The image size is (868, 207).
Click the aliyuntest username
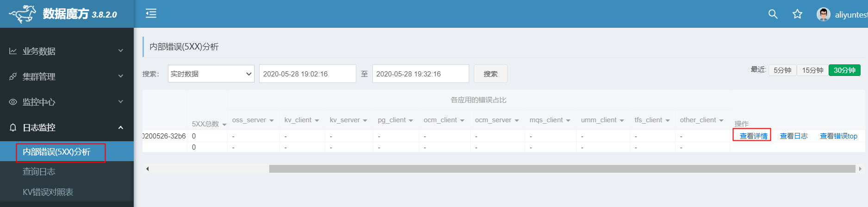coord(851,15)
